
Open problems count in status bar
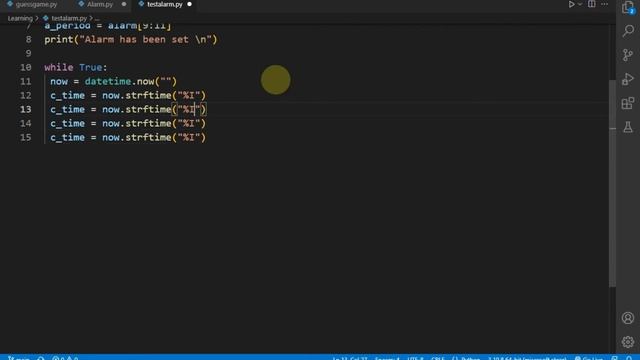point(65,358)
